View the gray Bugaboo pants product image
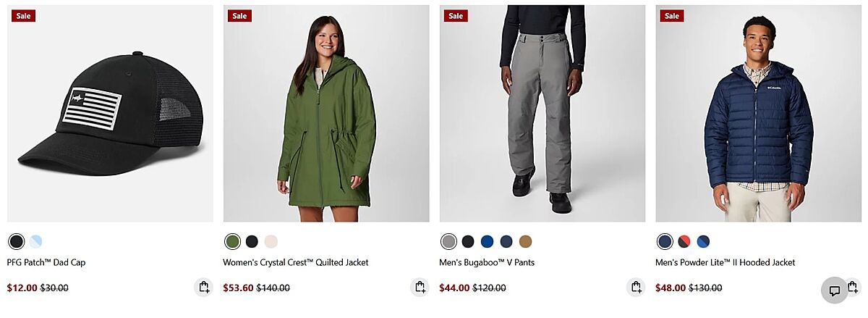The height and width of the screenshot is (318, 868). point(542,114)
